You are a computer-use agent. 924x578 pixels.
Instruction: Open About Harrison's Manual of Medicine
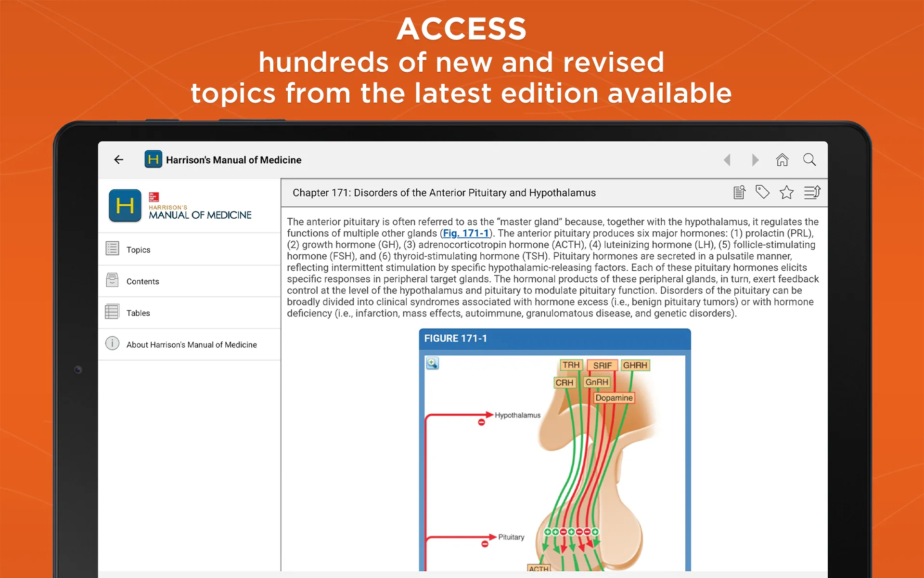[x=189, y=344]
